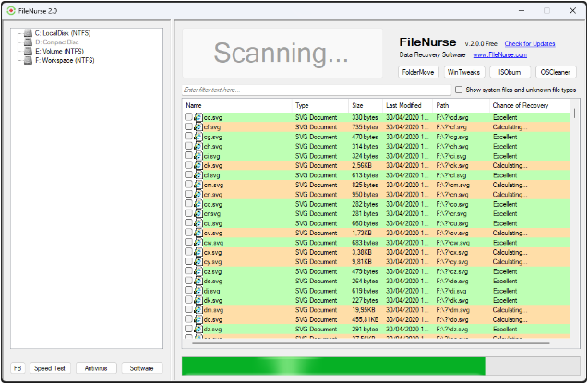Check the box next to ch.svg
588x384 pixels.
coord(188,146)
